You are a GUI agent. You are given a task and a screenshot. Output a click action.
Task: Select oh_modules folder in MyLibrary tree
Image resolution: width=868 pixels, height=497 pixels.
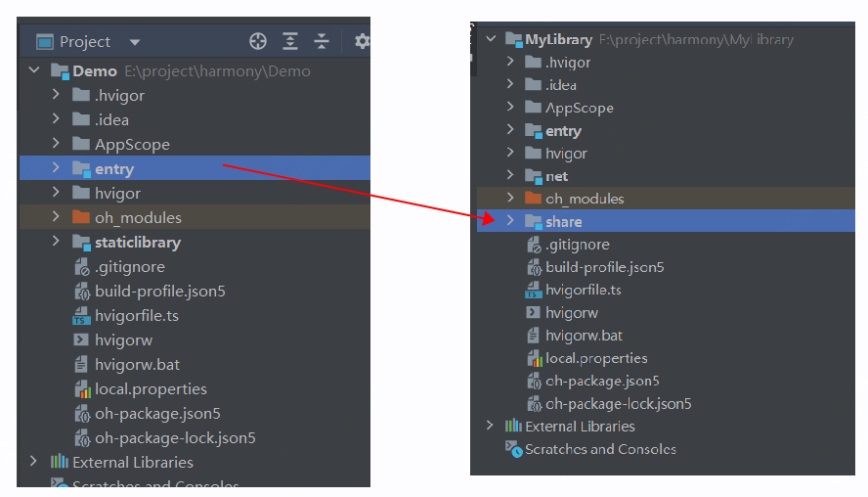(x=584, y=199)
